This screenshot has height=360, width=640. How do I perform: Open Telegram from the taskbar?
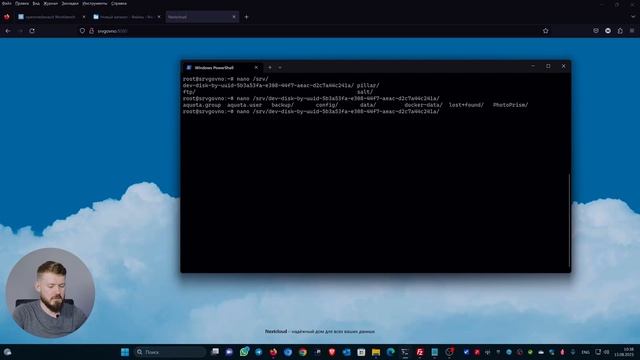259,352
